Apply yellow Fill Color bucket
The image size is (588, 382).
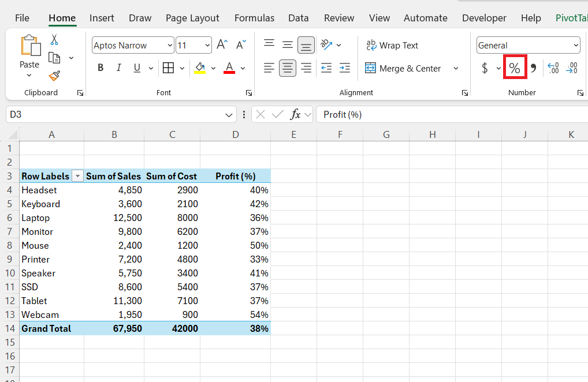[x=200, y=68]
